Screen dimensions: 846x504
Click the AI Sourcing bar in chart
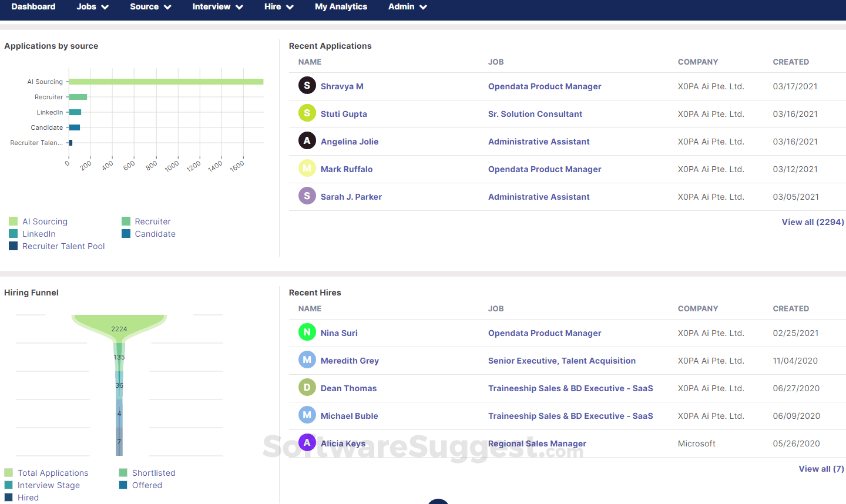click(166, 82)
